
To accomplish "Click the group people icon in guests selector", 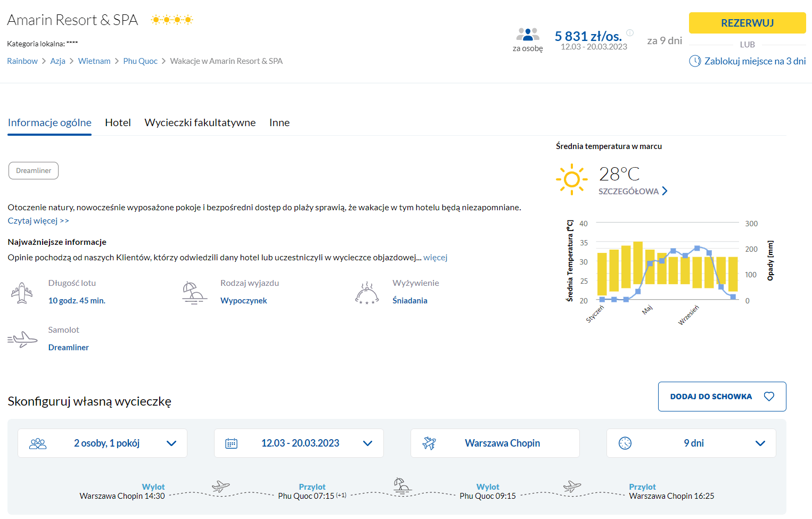I will [x=38, y=443].
